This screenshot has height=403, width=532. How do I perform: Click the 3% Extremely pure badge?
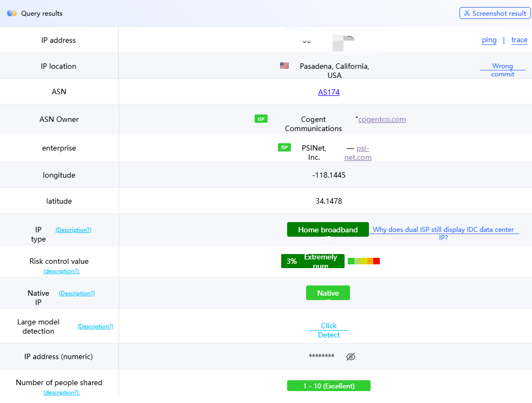click(313, 261)
